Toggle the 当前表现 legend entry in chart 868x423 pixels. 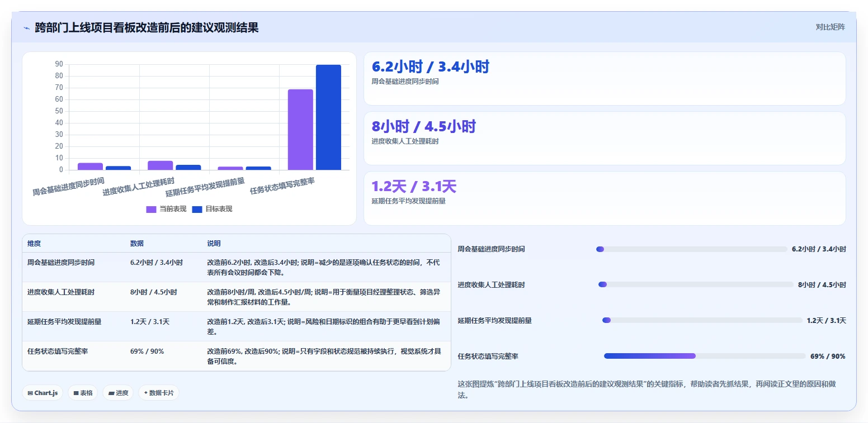point(166,209)
